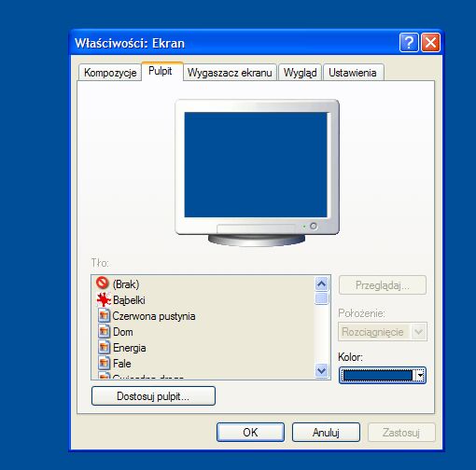Click the red no-symbol icon beside (Brak)

103,283
